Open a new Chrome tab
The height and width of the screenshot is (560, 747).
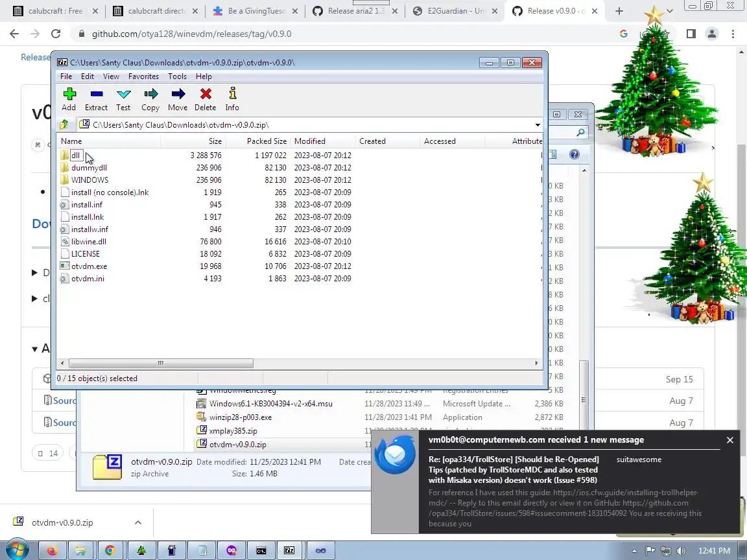tap(619, 11)
